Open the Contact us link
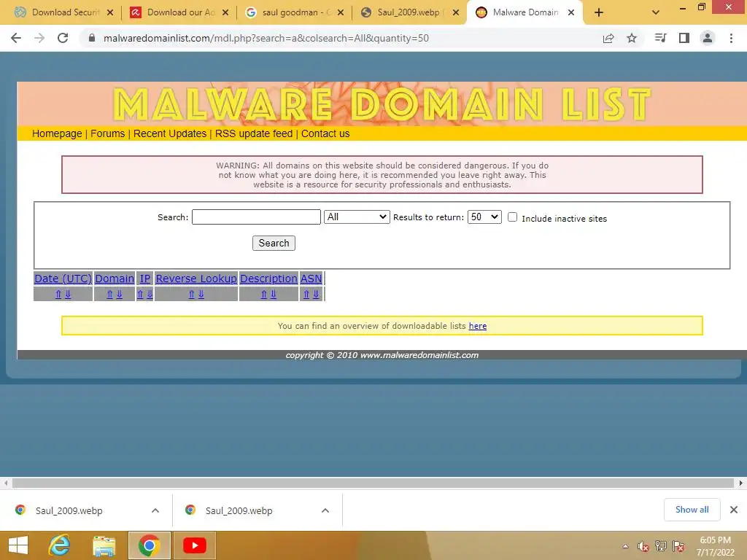This screenshot has width=747, height=560. click(x=325, y=134)
